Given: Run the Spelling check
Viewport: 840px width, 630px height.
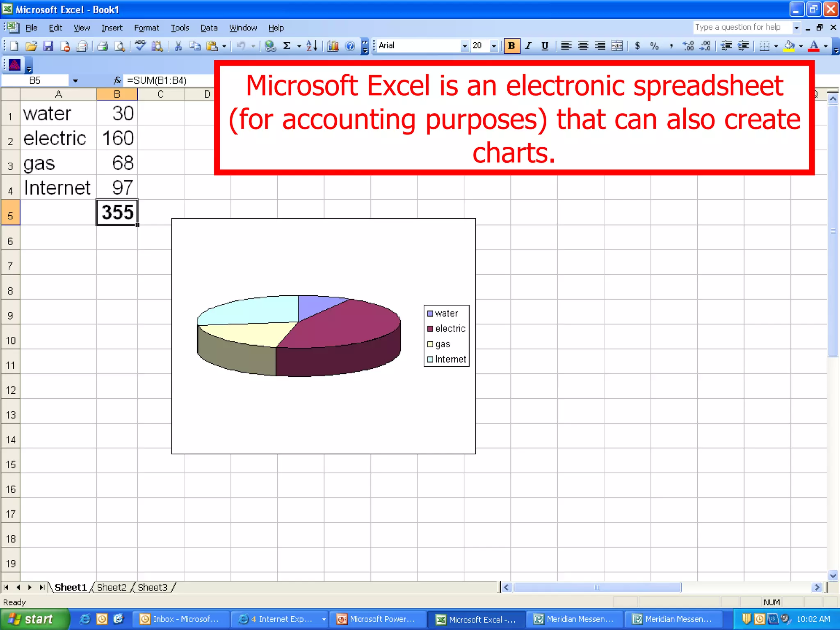Looking at the screenshot, I should pyautogui.click(x=140, y=46).
